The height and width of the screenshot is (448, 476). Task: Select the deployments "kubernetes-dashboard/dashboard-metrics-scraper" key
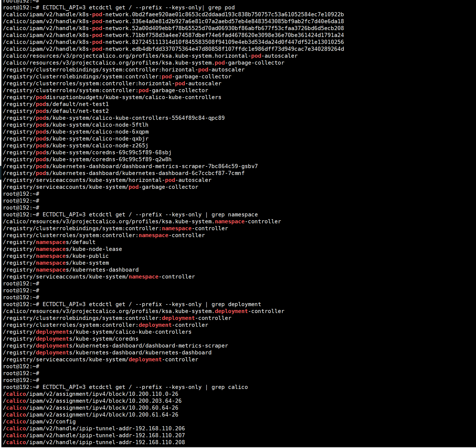coord(115,346)
